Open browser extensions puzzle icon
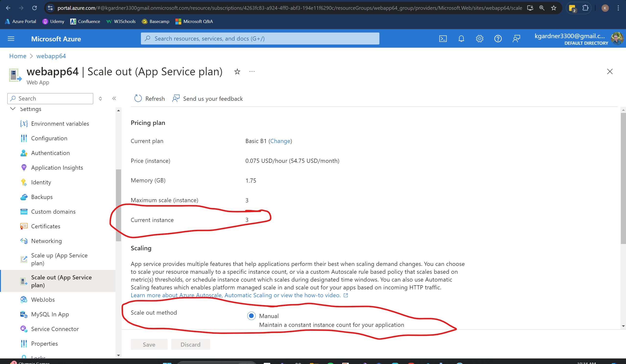Screen dimensions: 626x364 coord(585,8)
